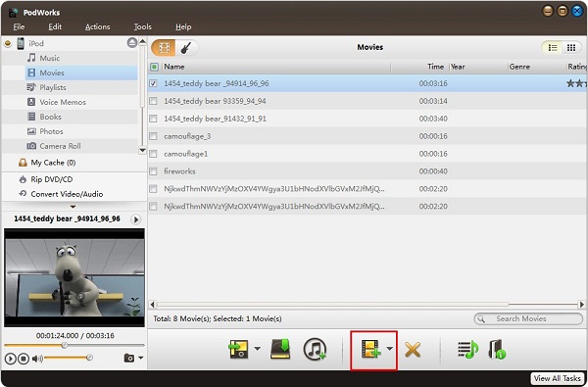This screenshot has width=588, height=387.
Task: Switch to the video filmstrip view toggle
Action: pyautogui.click(x=164, y=48)
